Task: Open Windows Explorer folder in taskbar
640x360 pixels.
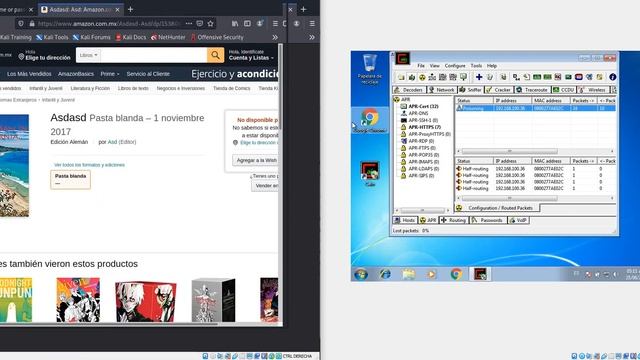Action: (x=408, y=274)
